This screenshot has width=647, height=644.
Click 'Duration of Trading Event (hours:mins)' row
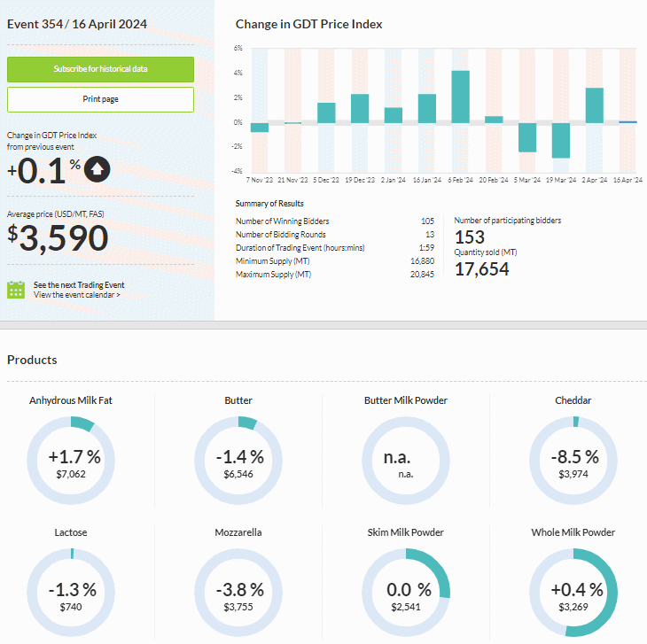(x=335, y=247)
